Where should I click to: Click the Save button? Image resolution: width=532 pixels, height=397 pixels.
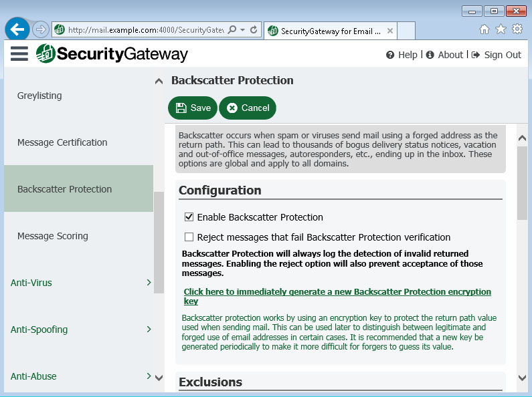pos(192,108)
